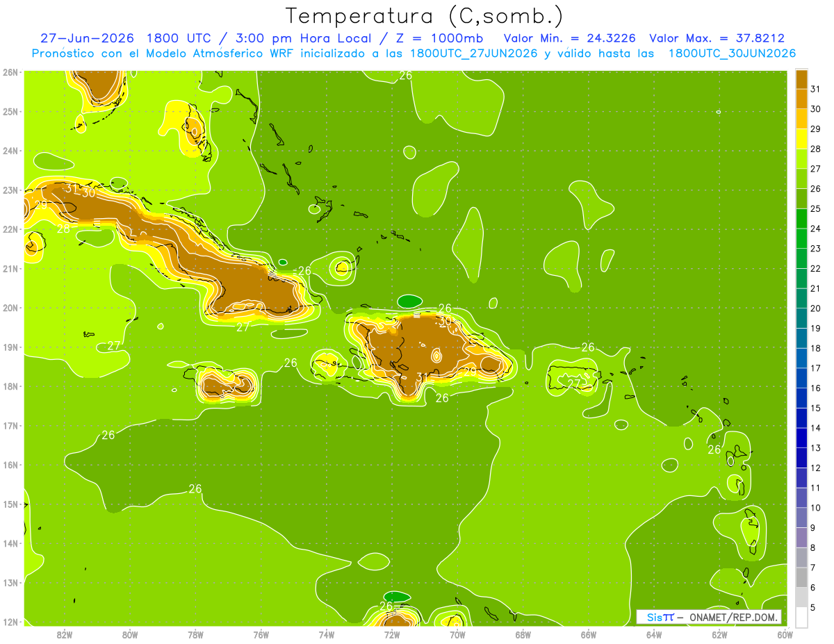Click the '17N' latitude axis label
This screenshot has height=644, width=834.
click(10, 425)
